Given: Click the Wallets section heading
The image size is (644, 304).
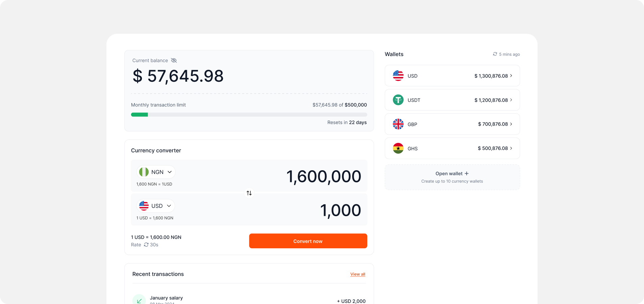Looking at the screenshot, I should (394, 54).
